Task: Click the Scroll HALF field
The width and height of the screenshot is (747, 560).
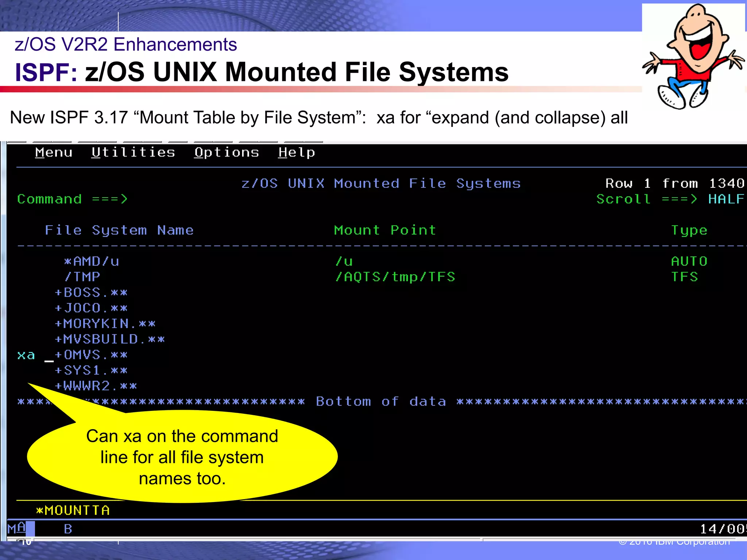Action: (x=726, y=199)
